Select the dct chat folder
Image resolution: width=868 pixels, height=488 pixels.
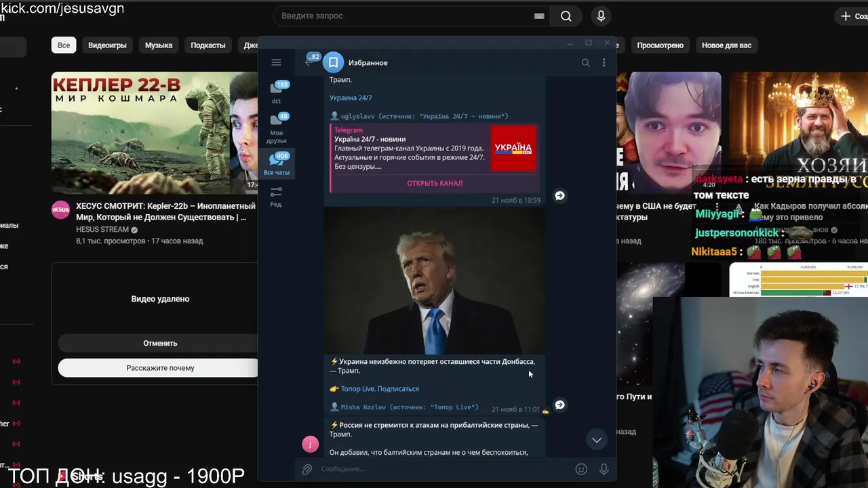point(277,93)
